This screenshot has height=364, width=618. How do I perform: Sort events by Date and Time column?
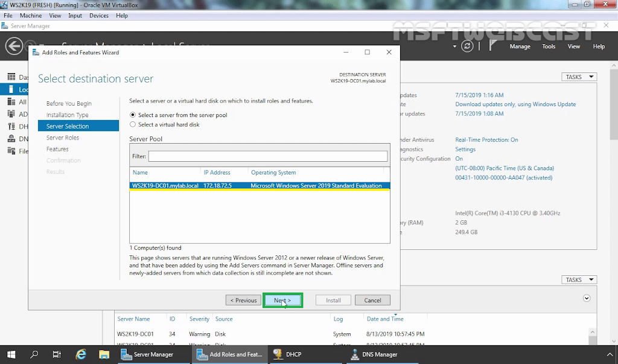[385, 319]
